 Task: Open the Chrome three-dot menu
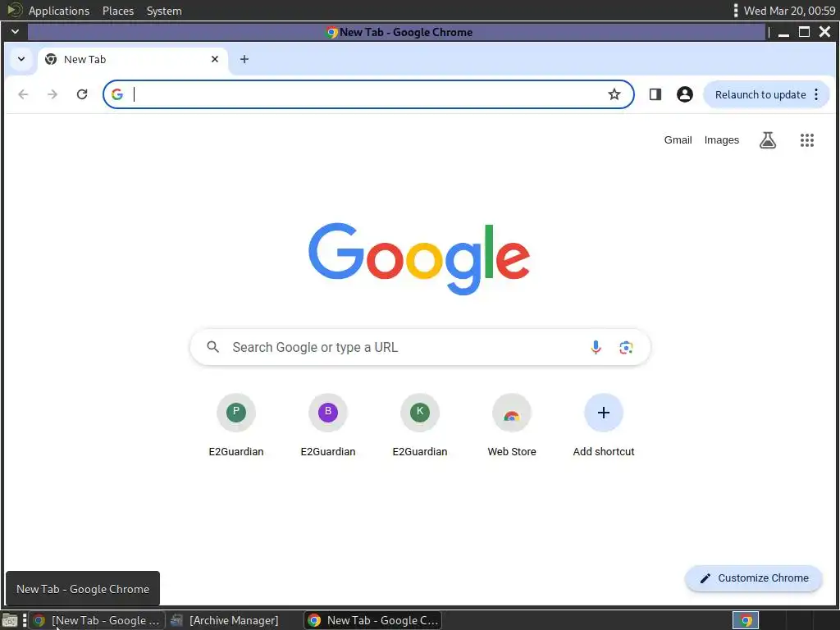[816, 94]
